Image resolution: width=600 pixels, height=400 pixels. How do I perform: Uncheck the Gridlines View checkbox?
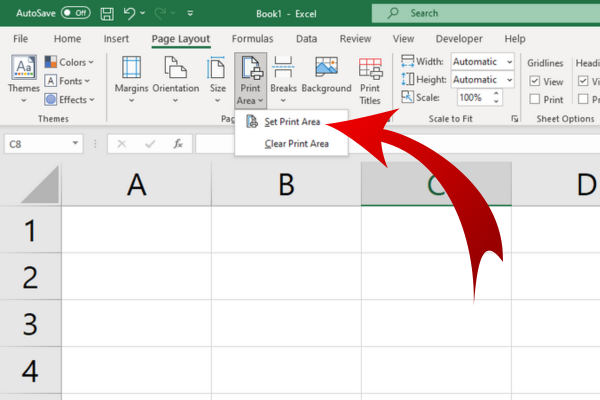coord(535,81)
